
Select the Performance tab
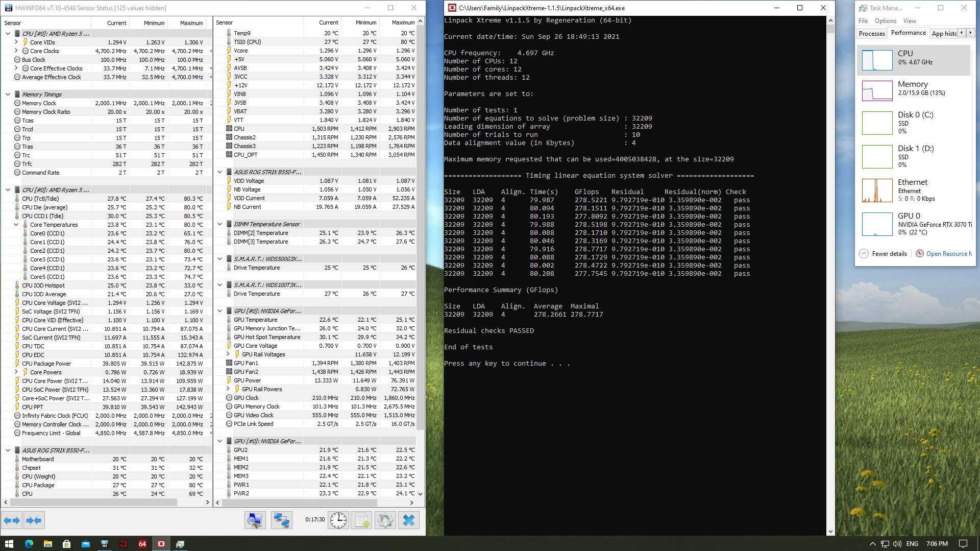[x=909, y=33]
